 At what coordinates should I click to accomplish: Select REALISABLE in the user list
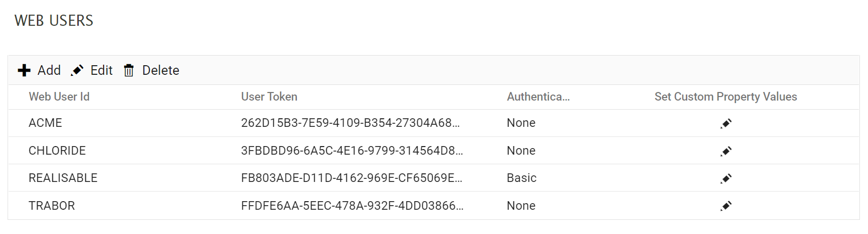coord(63,178)
